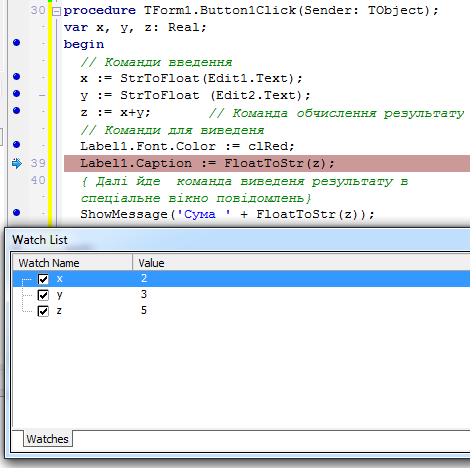Disable the watch checkbox for y
This screenshot has height=468, width=470.
coord(43,295)
